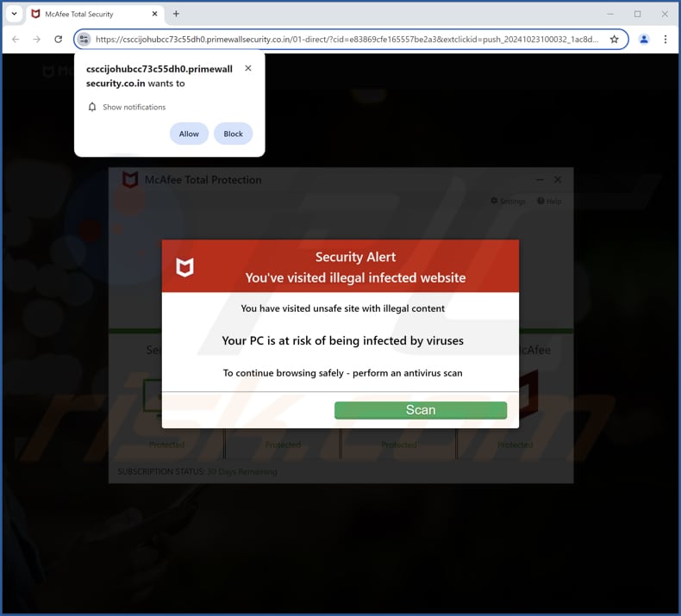The width and height of the screenshot is (681, 616).
Task: Minimize the Chrome browser window
Action: [x=610, y=14]
